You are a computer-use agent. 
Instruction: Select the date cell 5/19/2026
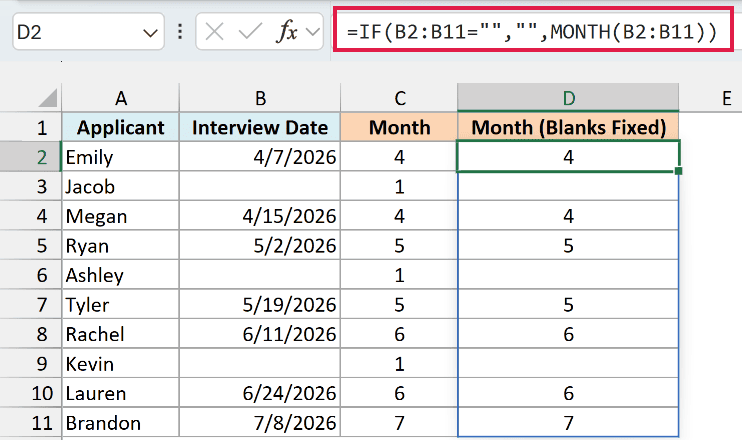point(260,304)
